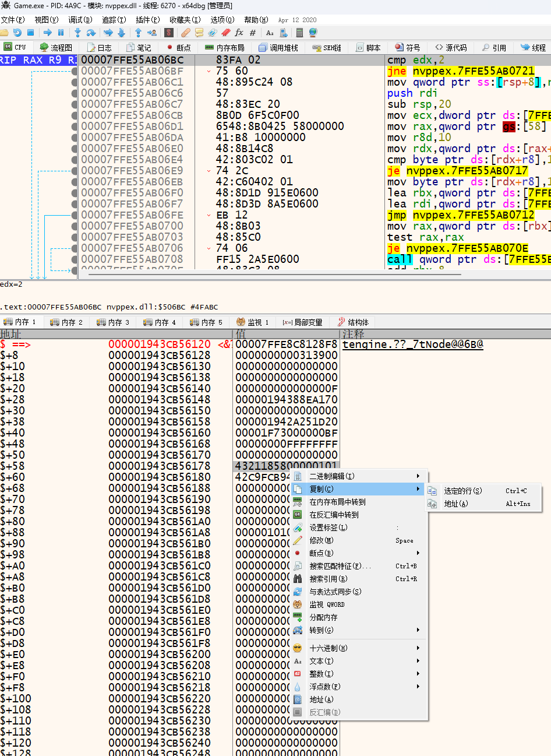The width and height of the screenshot is (551, 756).
Task: Toggle breakpoint dot at 00007FFE55AB06E9
Action: click(74, 171)
